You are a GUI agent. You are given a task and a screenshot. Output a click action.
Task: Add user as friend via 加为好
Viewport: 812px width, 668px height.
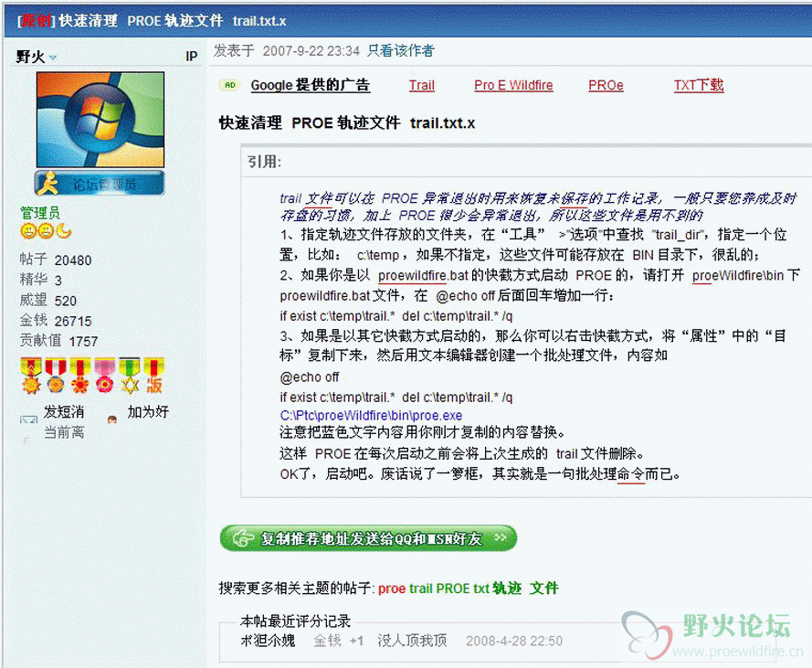(148, 412)
